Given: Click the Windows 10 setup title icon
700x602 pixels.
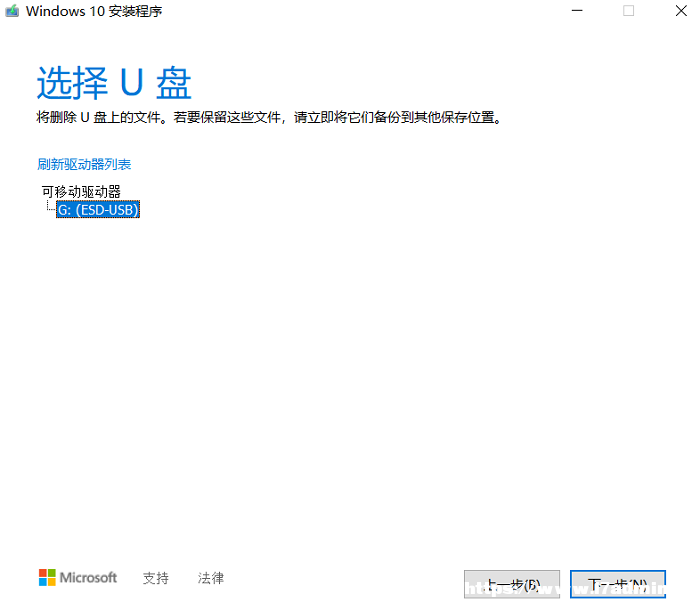Looking at the screenshot, I should coord(12,11).
